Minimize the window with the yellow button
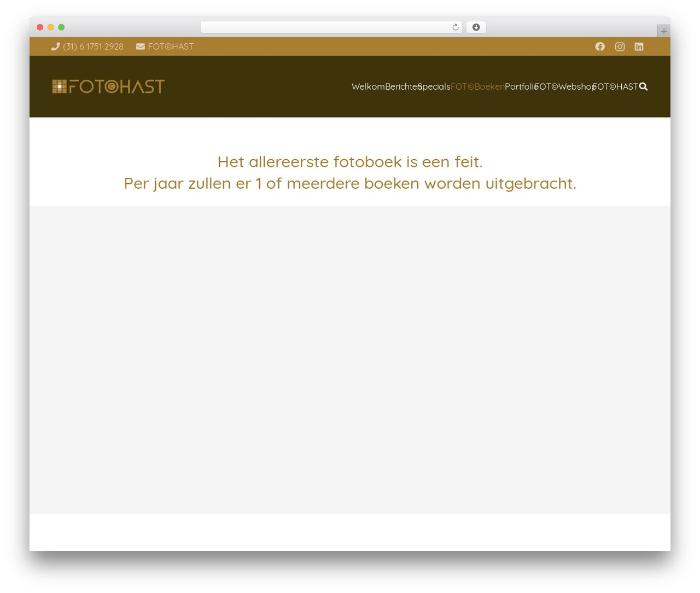700x593 pixels. pyautogui.click(x=51, y=27)
